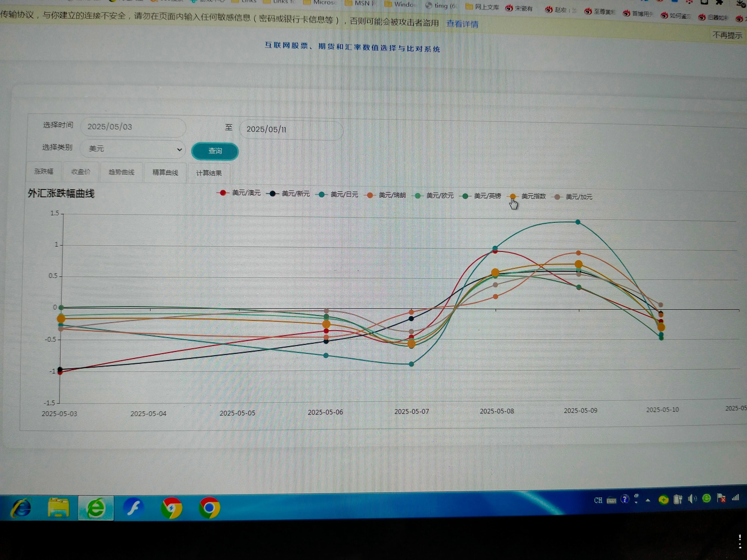This screenshot has width=747, height=560.
Task: Launch Internet Explorer from the taskbar
Action: [x=21, y=508]
